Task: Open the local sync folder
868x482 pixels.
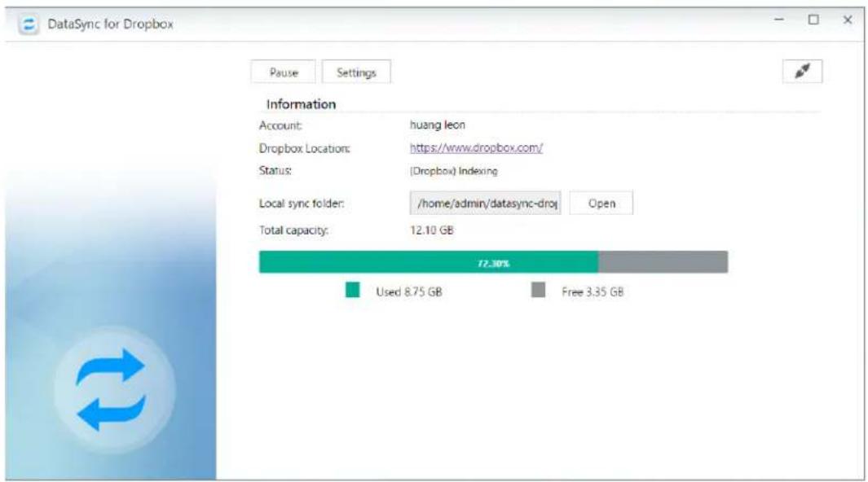Action: (601, 203)
